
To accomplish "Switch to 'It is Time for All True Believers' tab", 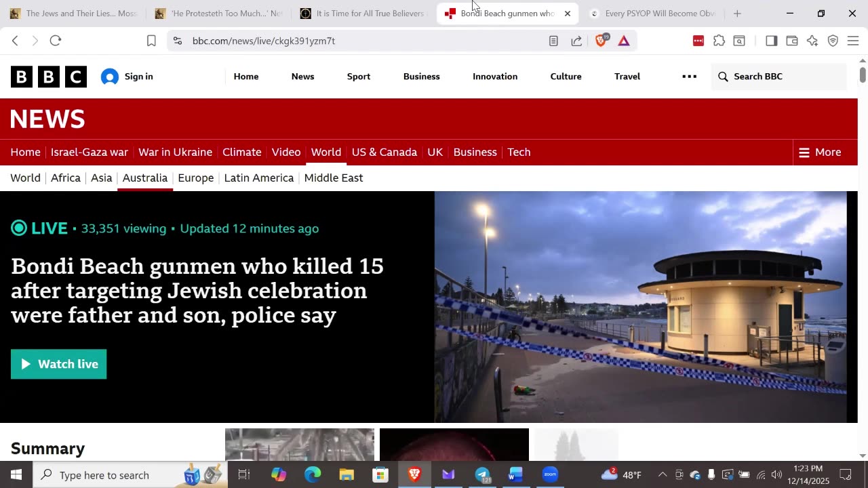I will [363, 14].
